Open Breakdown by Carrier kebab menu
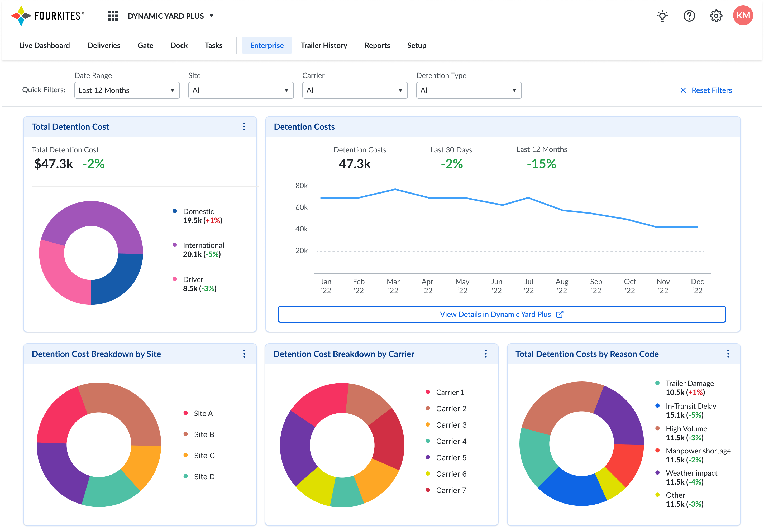The image size is (764, 532). [x=486, y=354]
